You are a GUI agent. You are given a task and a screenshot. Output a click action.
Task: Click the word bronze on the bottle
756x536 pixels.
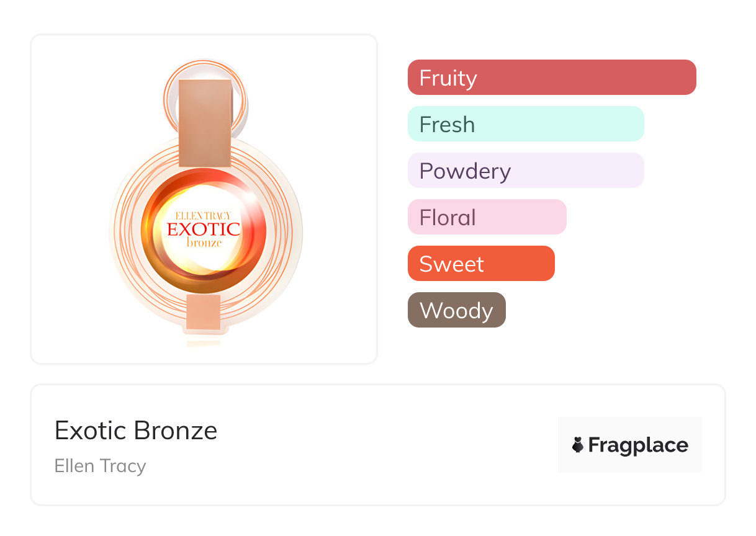coord(204,243)
